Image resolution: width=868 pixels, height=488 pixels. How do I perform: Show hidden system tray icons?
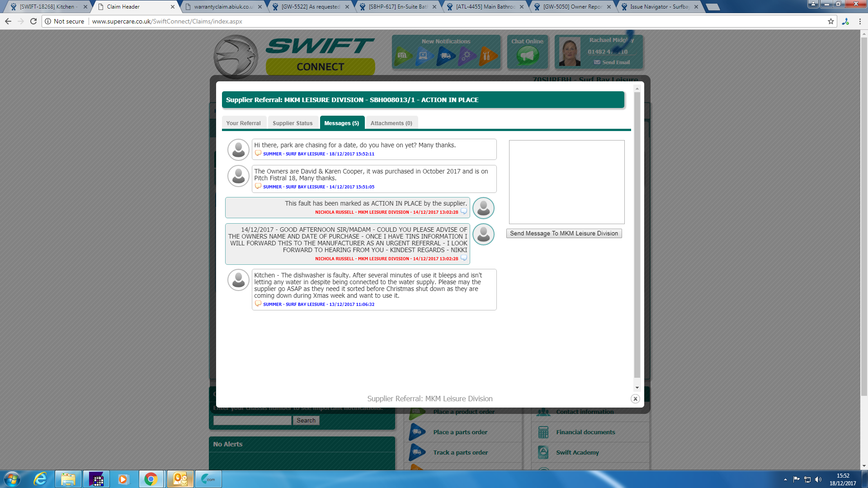pyautogui.click(x=785, y=479)
